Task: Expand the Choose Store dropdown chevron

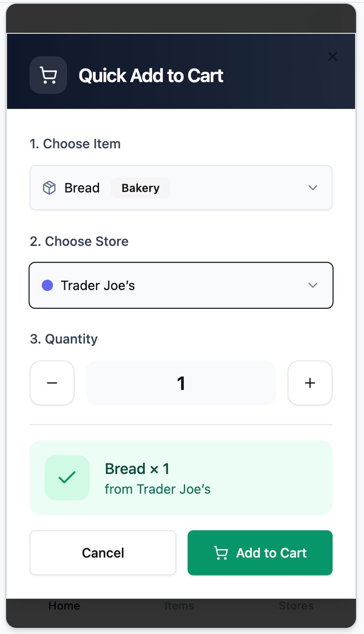Action: pyautogui.click(x=313, y=285)
